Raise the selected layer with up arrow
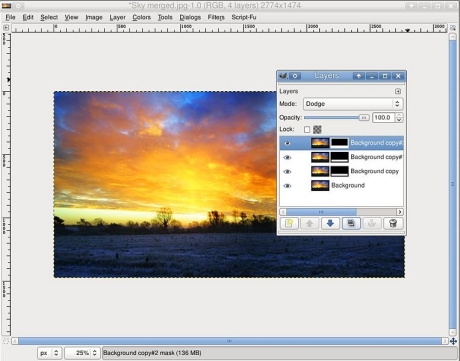Viewport: 460px width, 361px height. tap(310, 223)
